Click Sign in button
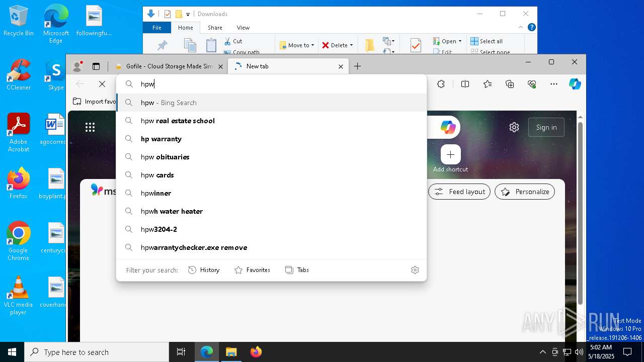The image size is (644, 362). (x=546, y=127)
